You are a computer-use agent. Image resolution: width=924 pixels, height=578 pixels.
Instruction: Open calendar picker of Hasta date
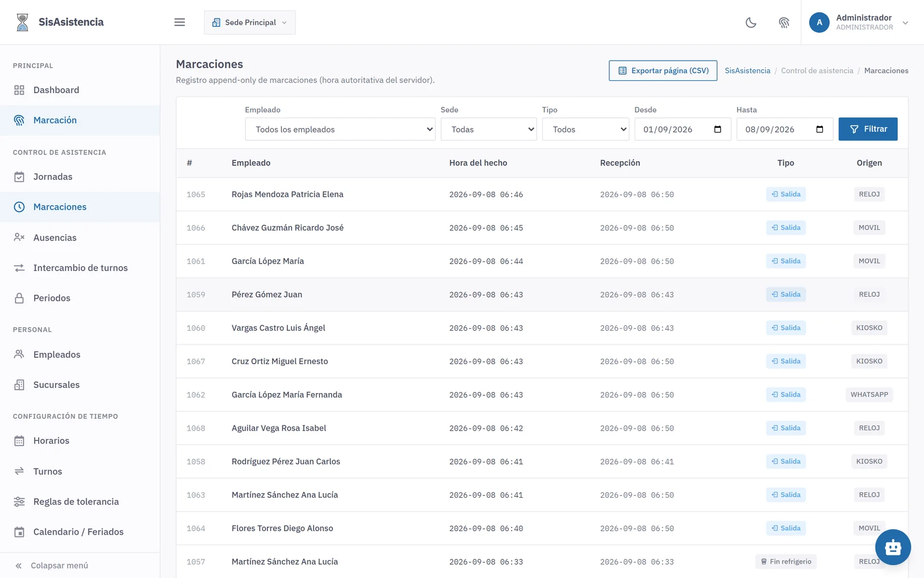click(819, 129)
